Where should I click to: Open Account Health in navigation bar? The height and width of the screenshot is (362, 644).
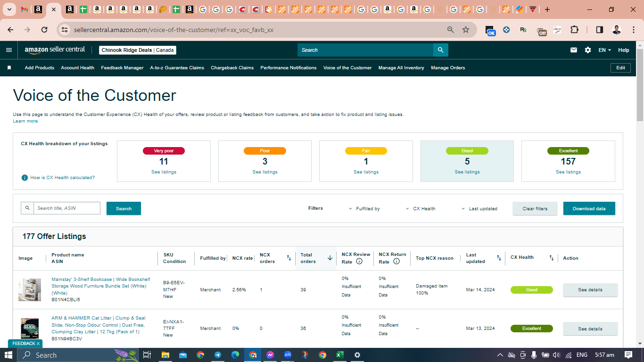click(x=78, y=68)
